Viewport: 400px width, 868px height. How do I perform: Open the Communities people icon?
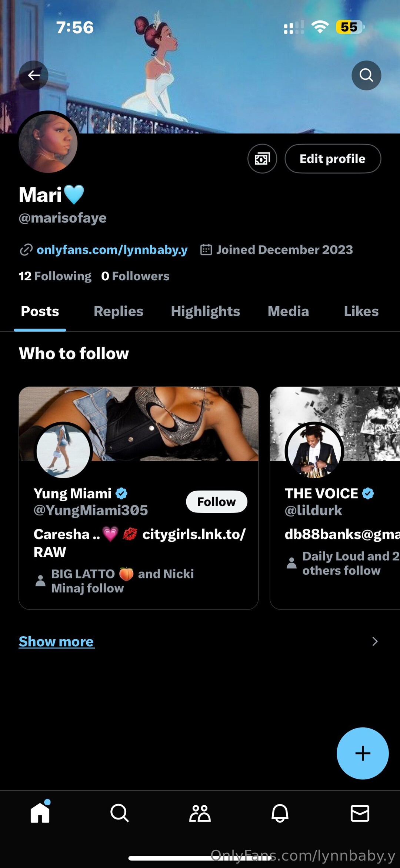coord(200,813)
